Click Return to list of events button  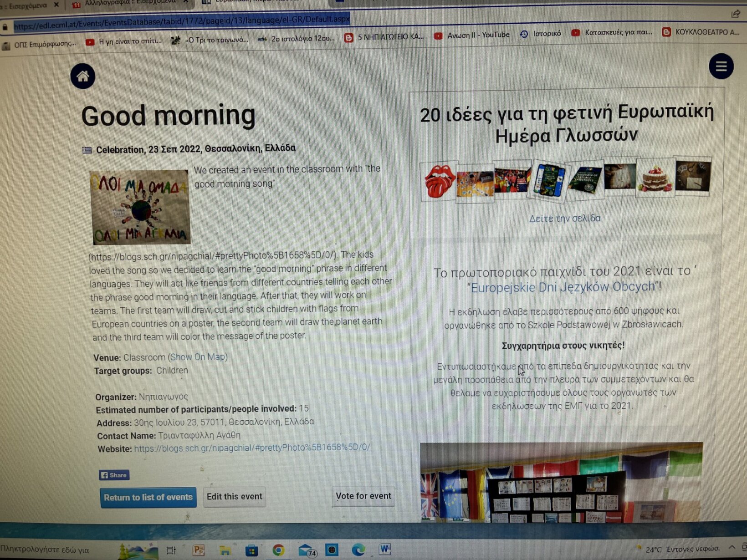[x=148, y=497]
